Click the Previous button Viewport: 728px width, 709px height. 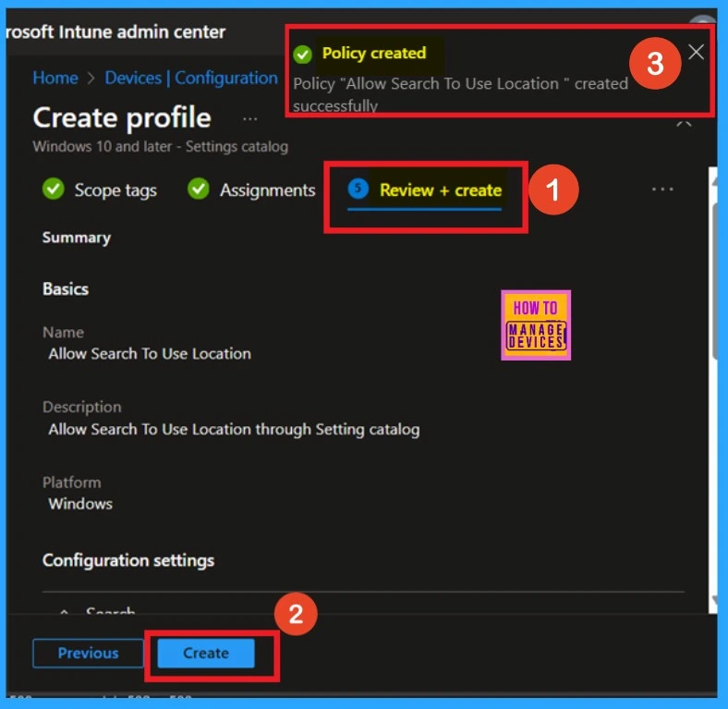click(88, 653)
